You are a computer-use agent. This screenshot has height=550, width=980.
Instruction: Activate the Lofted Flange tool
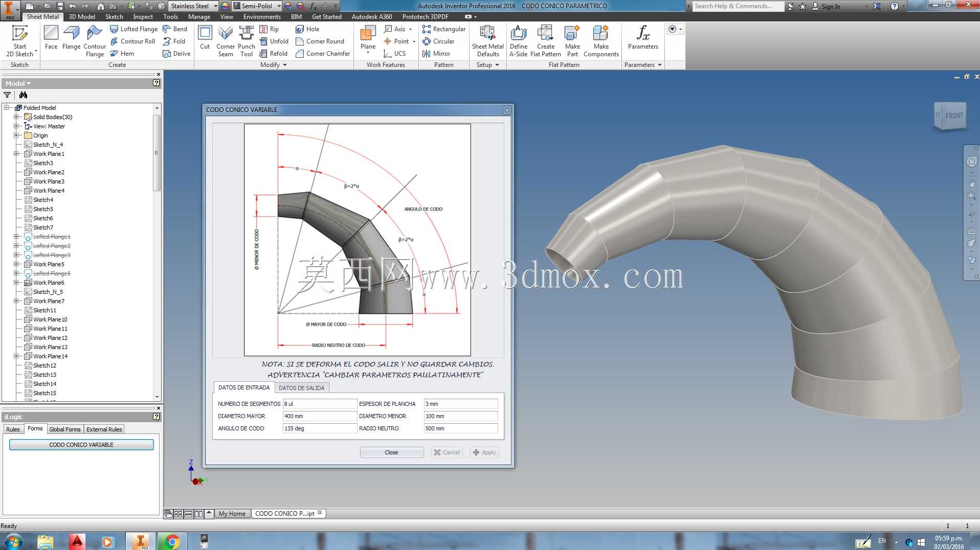click(134, 29)
